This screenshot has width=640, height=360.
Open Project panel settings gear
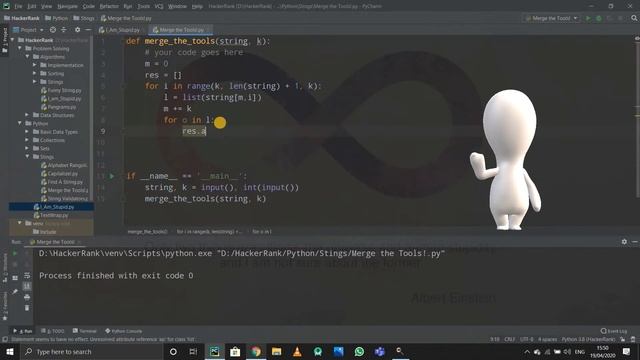point(78,30)
